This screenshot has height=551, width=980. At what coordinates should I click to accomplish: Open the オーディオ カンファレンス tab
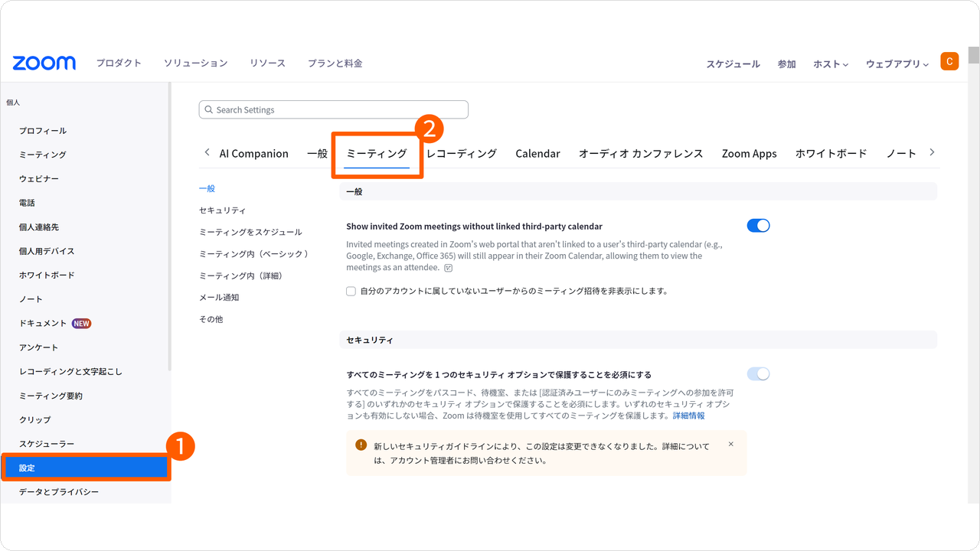(x=641, y=154)
